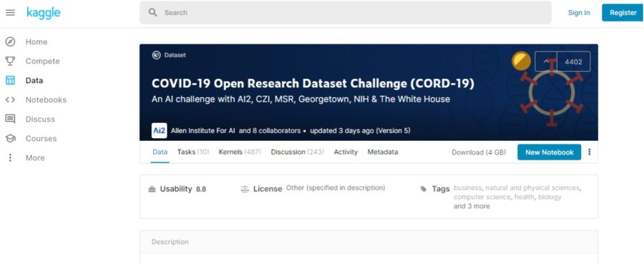
Task: Click the Sign In link
Action: 579,13
